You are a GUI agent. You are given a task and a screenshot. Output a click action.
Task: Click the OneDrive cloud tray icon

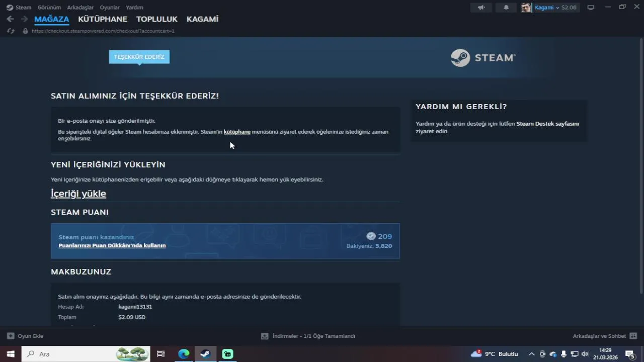point(553,354)
